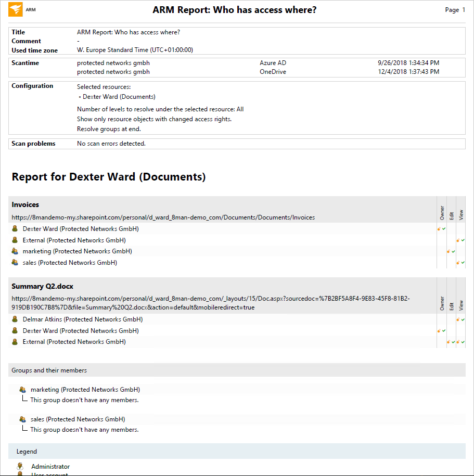Click the Groups and their members section header
The height and width of the screenshot is (476, 474).
(49, 370)
